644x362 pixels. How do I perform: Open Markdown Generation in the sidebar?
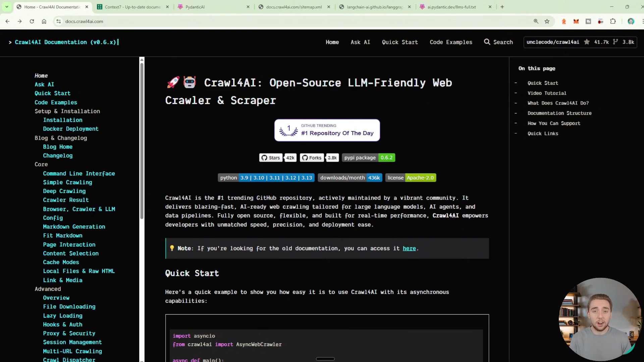click(x=74, y=227)
